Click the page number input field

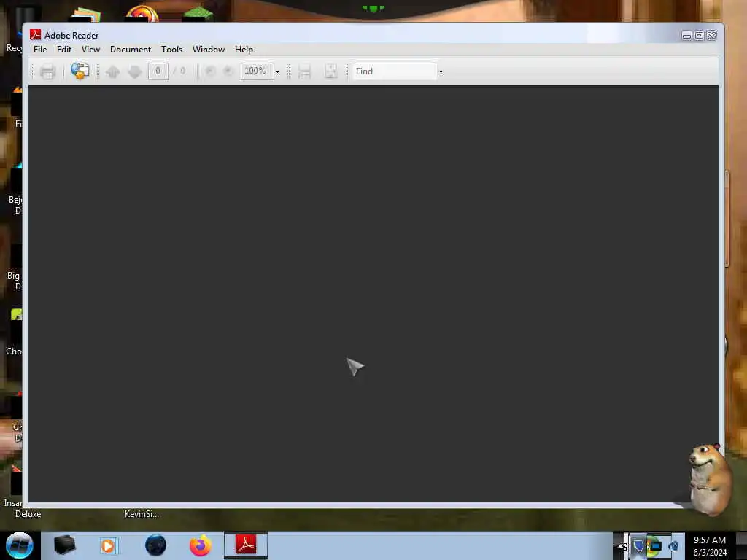tap(158, 71)
